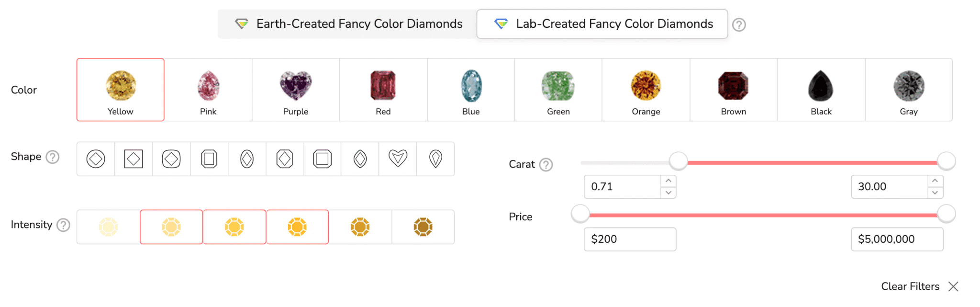Enable the lightest yellow intensity option

pos(109,227)
